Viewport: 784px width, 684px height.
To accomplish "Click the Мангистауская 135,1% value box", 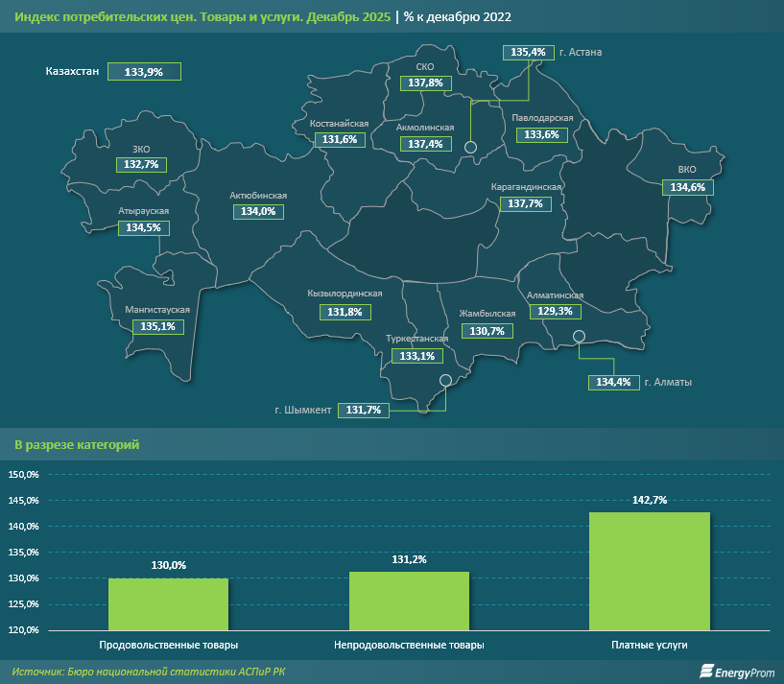I will [x=157, y=327].
